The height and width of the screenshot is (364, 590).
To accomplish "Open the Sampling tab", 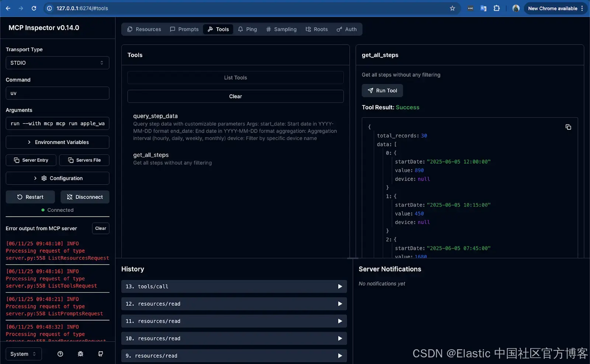I will [281, 29].
